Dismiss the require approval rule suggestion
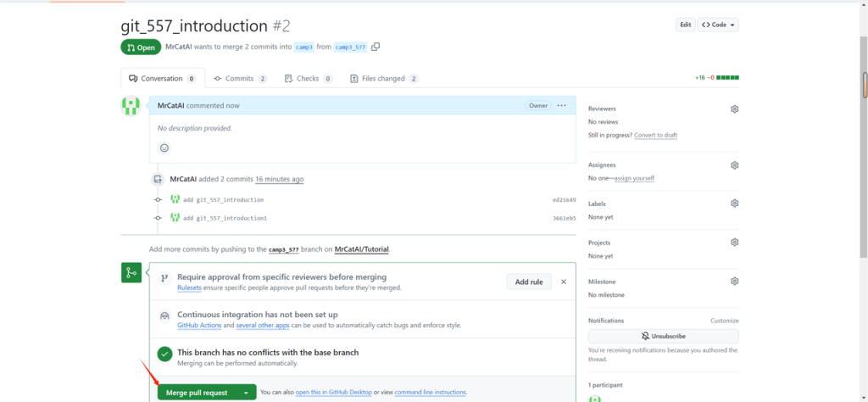The image size is (868, 402). coord(564,282)
